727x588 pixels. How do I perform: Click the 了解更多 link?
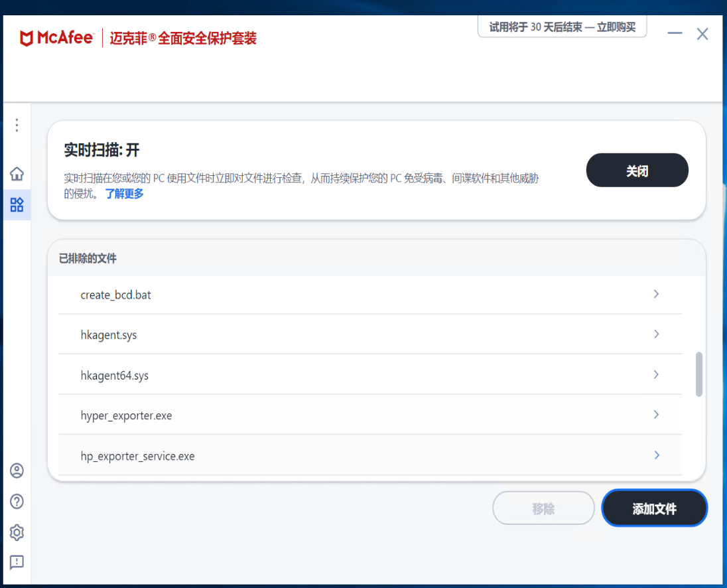coord(124,194)
